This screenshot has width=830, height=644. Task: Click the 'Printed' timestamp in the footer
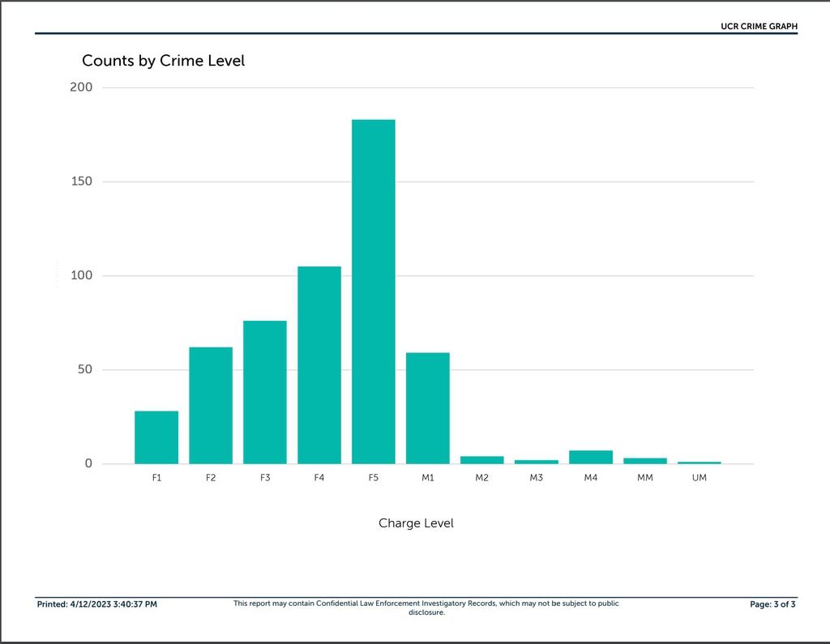(97, 604)
